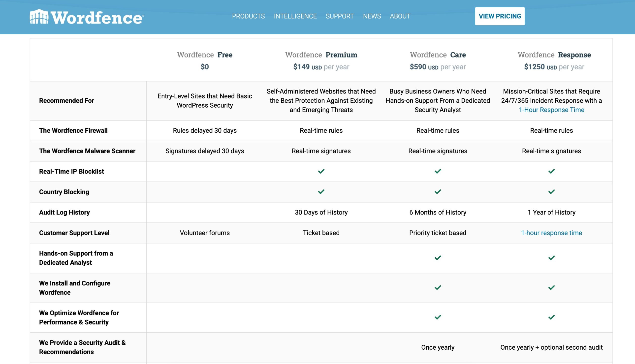
Task: Click the 'Country Blocking' row label
Action: 64,192
